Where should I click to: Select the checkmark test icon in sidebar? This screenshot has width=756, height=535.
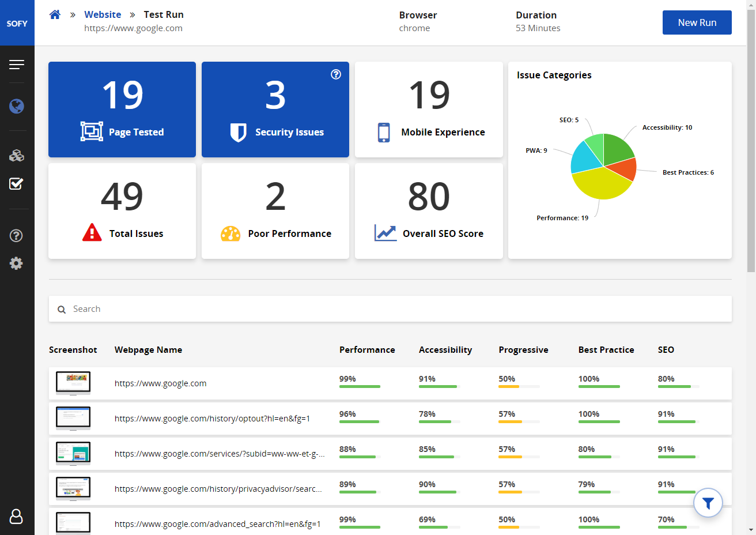(x=17, y=184)
